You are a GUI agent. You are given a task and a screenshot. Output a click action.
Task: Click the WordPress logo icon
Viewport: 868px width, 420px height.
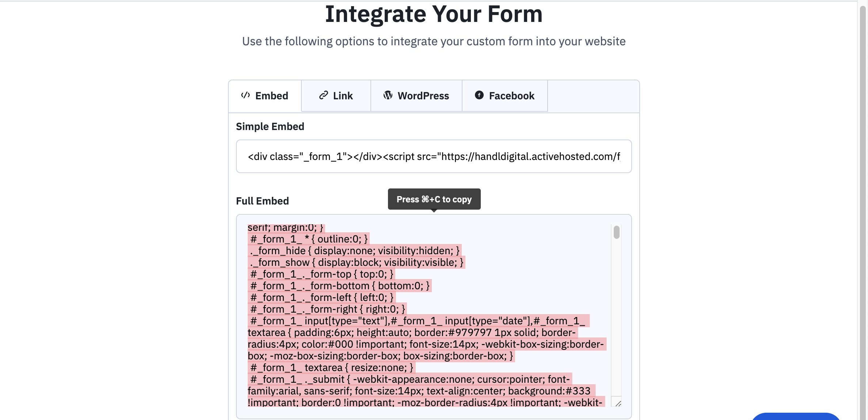[x=388, y=95]
